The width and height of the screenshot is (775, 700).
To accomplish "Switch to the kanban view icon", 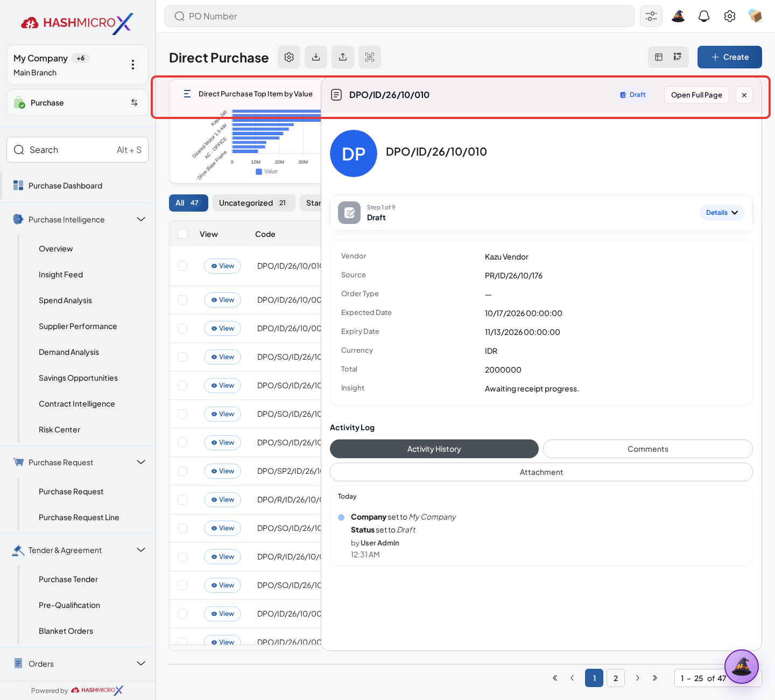I will tap(678, 57).
